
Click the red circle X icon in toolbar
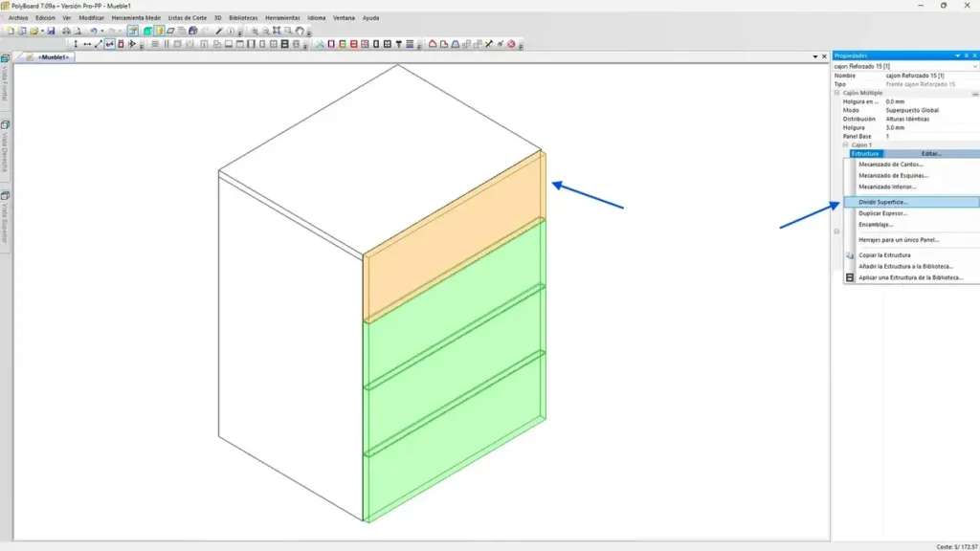(x=511, y=44)
